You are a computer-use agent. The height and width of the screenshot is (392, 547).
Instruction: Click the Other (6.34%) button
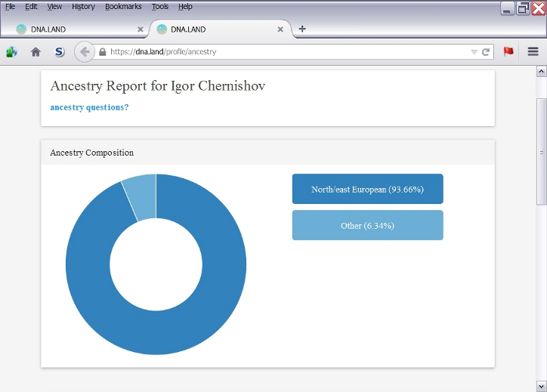368,225
